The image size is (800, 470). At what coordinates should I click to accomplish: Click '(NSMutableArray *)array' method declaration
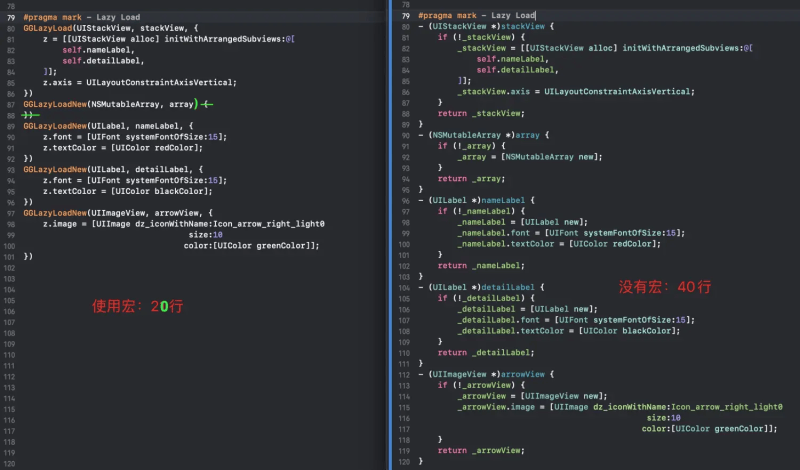pos(475,135)
